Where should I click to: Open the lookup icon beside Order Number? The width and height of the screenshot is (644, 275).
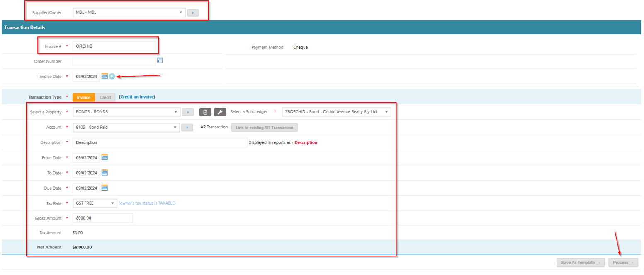(160, 61)
